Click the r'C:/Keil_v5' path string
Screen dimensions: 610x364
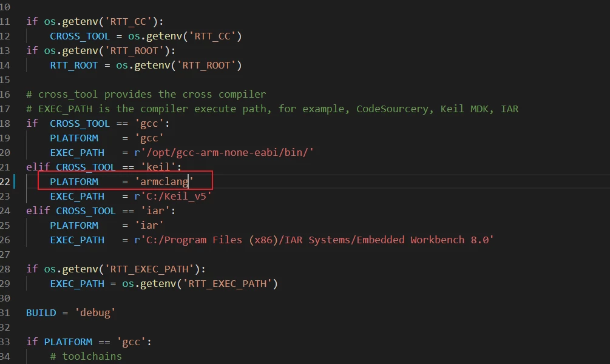173,196
